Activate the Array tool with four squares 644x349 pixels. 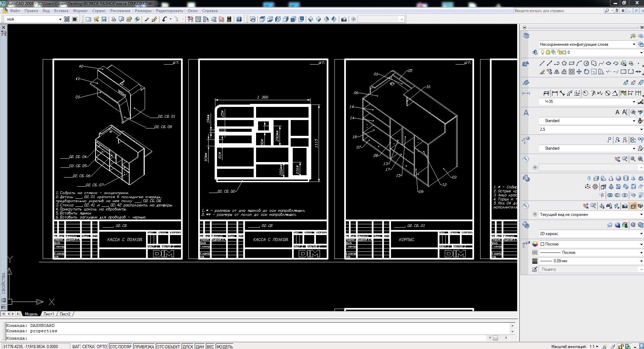pyautogui.click(x=571, y=72)
